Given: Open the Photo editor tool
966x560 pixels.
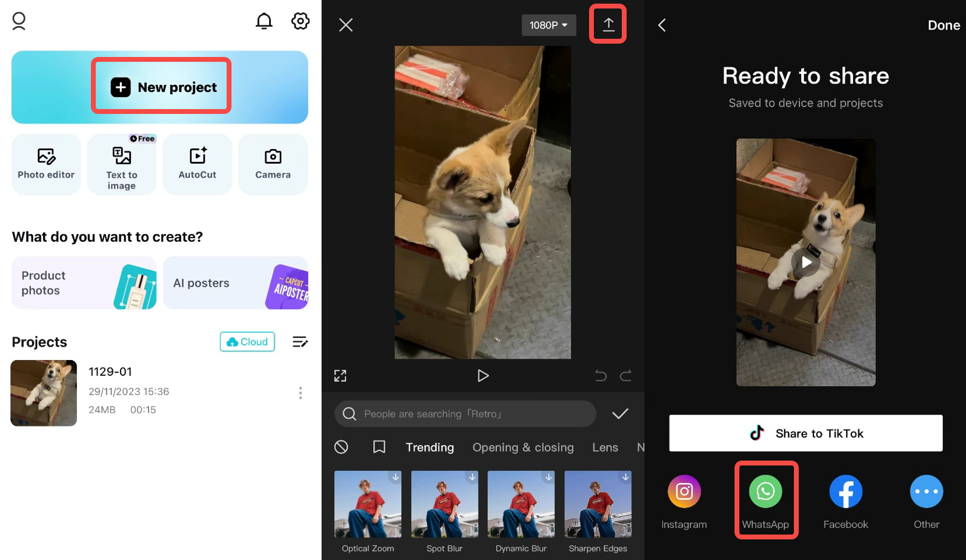Looking at the screenshot, I should (46, 164).
